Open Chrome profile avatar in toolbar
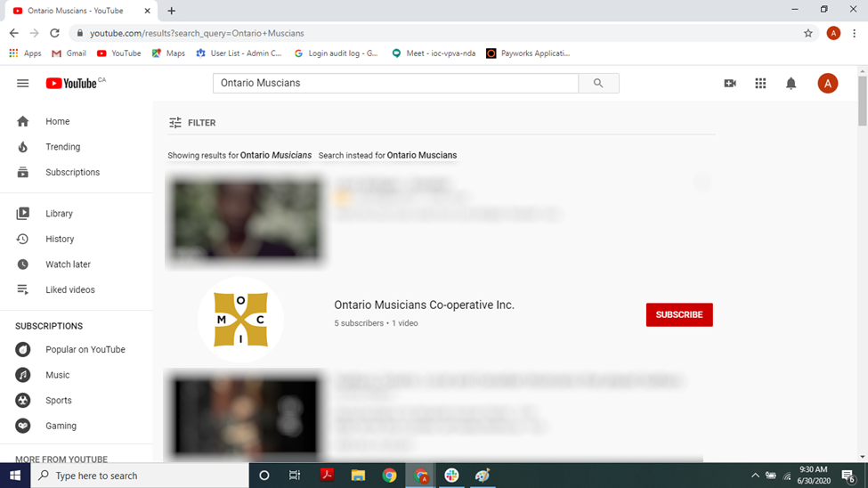Image resolution: width=868 pixels, height=488 pixels. (833, 33)
